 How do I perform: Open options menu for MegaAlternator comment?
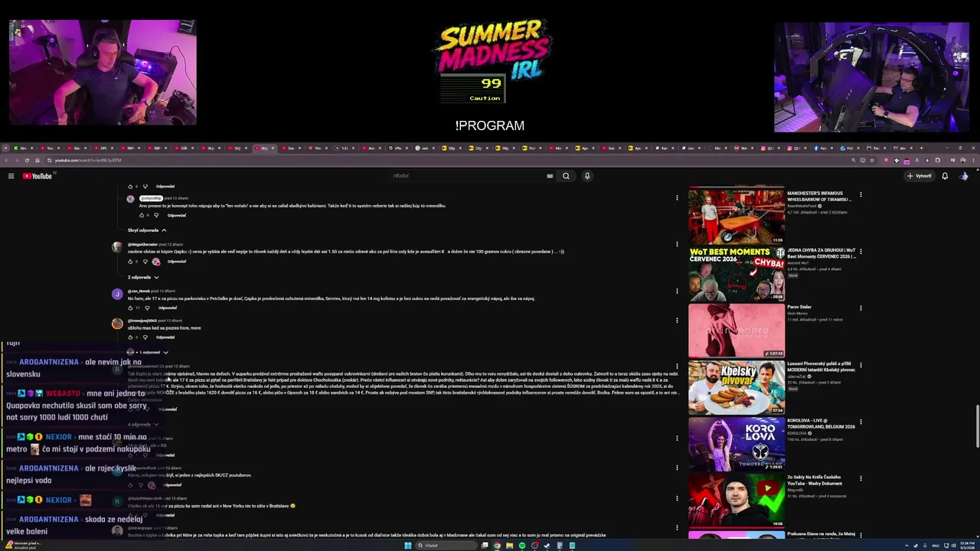pyautogui.click(x=677, y=244)
